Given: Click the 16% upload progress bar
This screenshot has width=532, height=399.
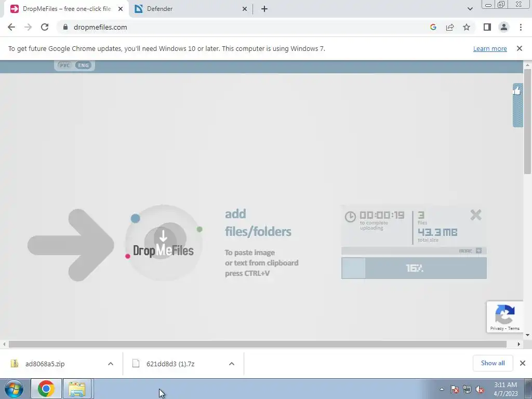Looking at the screenshot, I should coord(414,268).
